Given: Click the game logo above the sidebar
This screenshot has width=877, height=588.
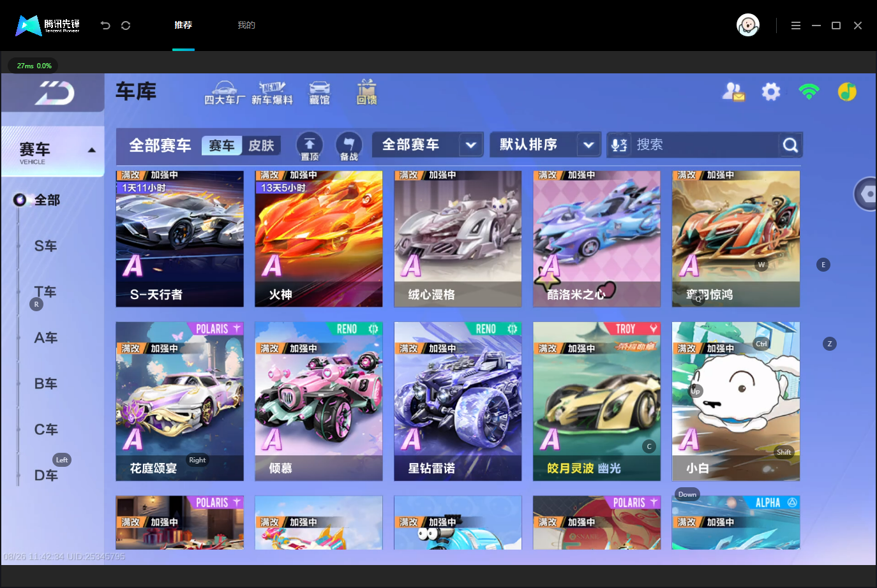Looking at the screenshot, I should coord(54,93).
